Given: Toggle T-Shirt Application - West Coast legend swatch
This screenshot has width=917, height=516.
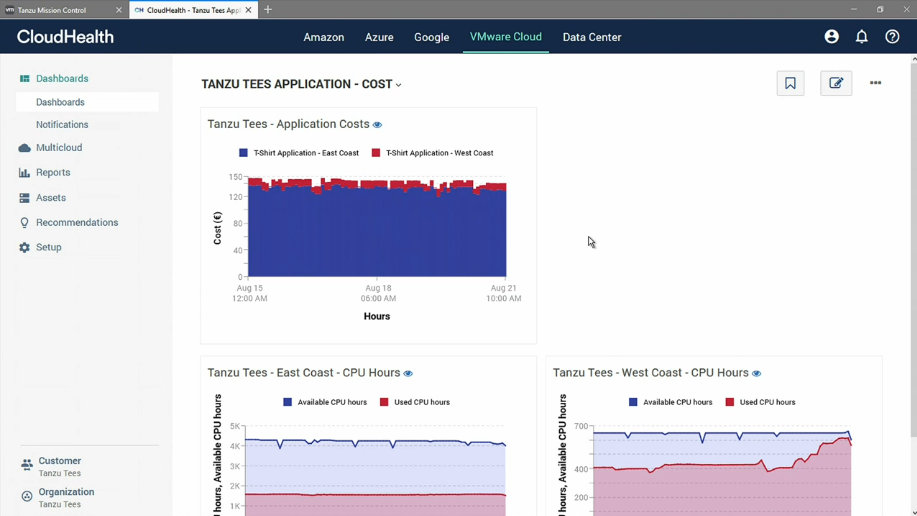Looking at the screenshot, I should tap(375, 153).
